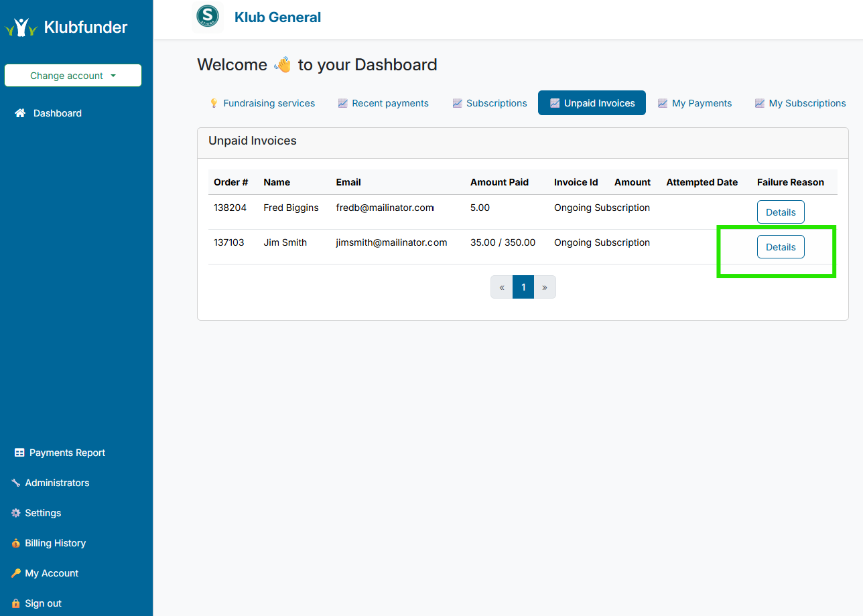Viewport: 863px width, 616px height.
Task: Click the Klubfunder logo icon
Action: pos(21,27)
